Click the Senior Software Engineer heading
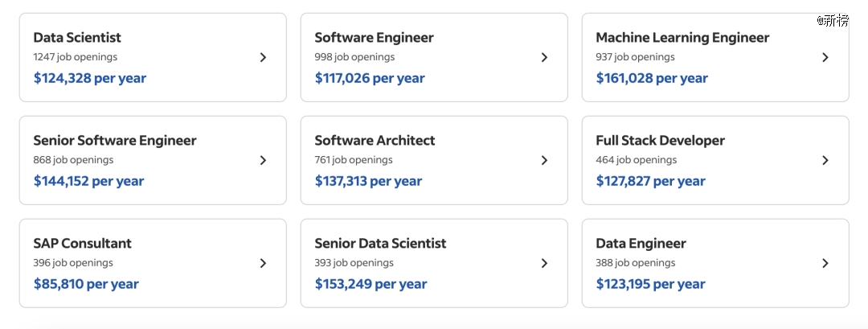Image resolution: width=868 pixels, height=329 pixels. pos(115,140)
